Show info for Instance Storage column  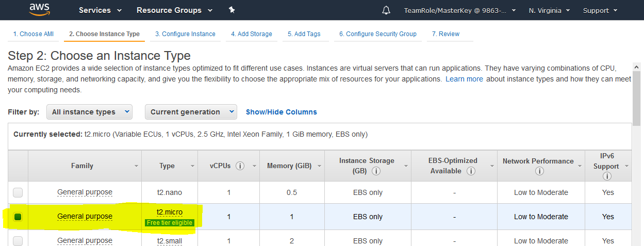[376, 171]
